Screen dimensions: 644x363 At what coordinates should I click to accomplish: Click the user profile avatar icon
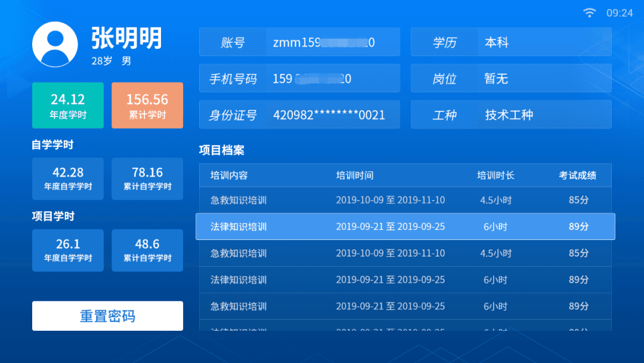pyautogui.click(x=55, y=44)
